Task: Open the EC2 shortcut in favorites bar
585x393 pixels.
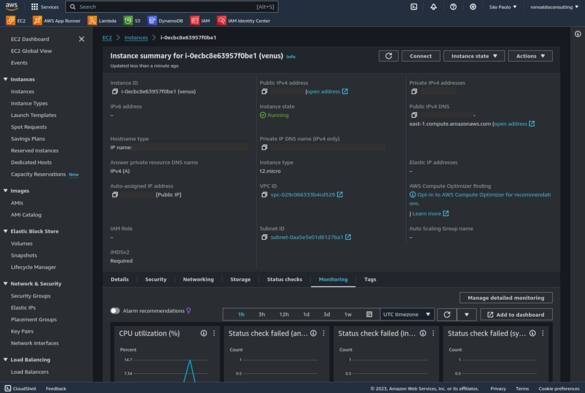Action: pos(16,21)
